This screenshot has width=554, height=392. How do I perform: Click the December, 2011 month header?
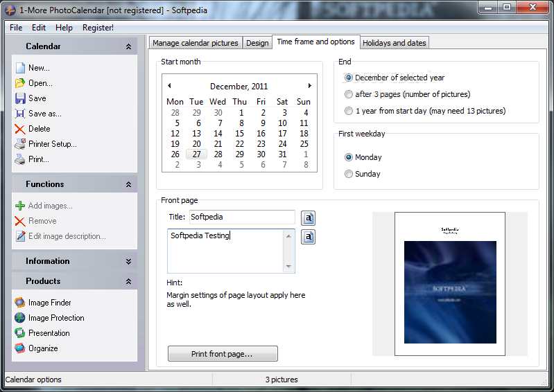[239, 87]
